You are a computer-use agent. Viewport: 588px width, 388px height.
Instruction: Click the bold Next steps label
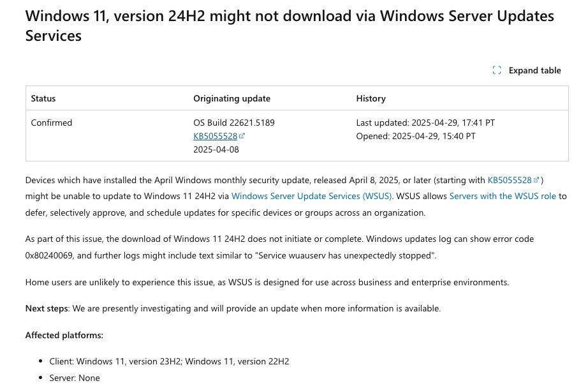pos(47,308)
